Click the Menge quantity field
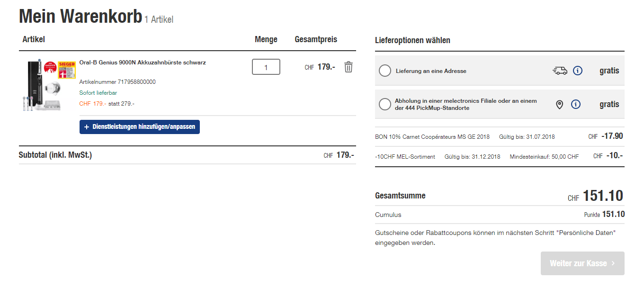The image size is (644, 288). [266, 67]
